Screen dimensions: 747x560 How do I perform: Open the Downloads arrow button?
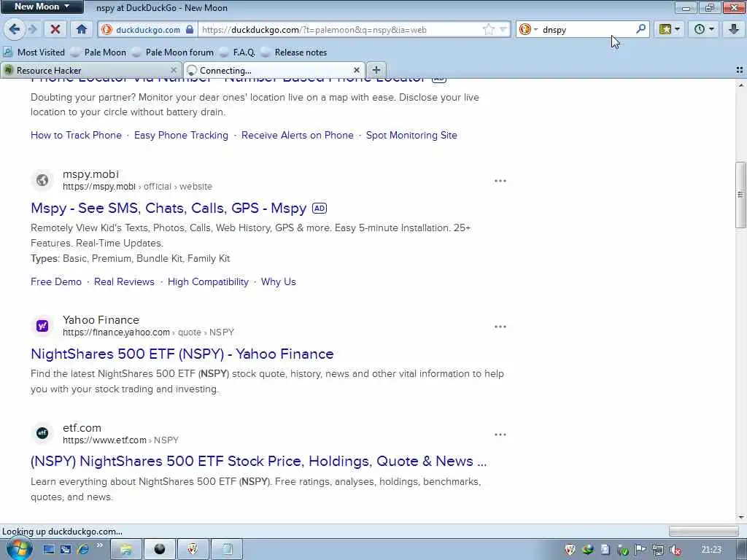click(734, 29)
